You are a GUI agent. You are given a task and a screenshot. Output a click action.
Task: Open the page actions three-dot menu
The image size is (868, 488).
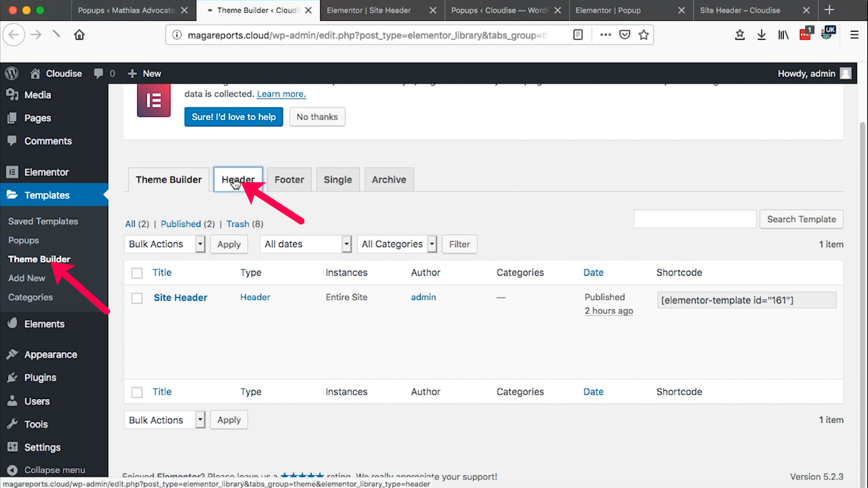coord(606,35)
